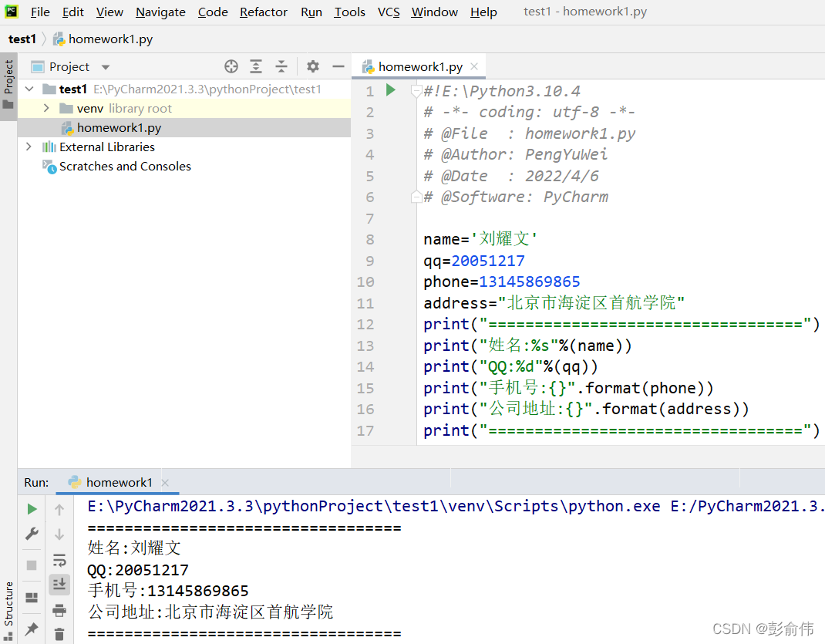
Task: Run script from line 1 gutter arrow
Action: pos(390,90)
